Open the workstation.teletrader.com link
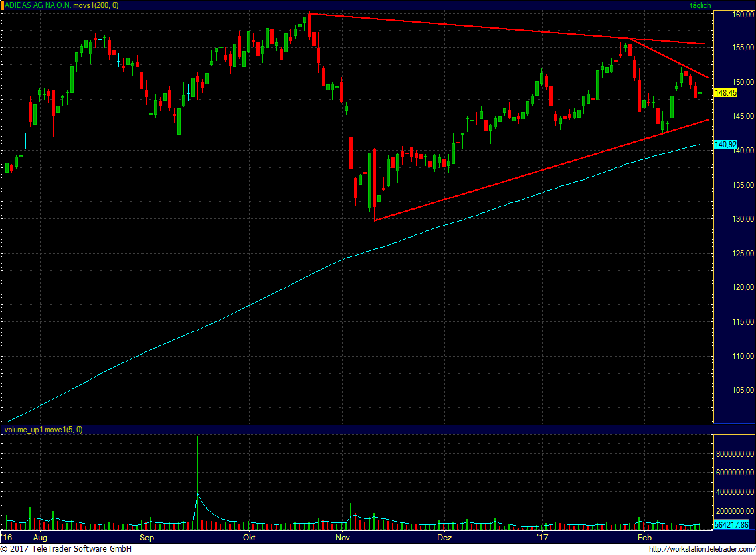 [x=702, y=549]
